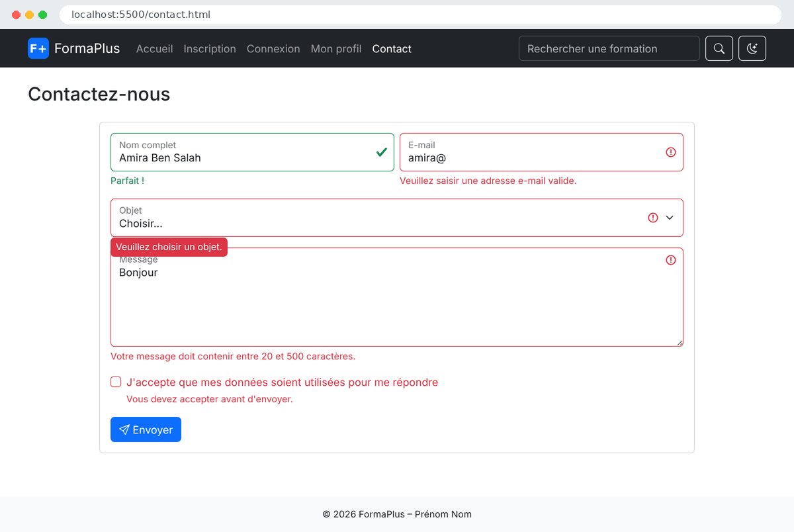794x532 pixels.
Task: Click the magnifying glass search button
Action: pos(719,48)
